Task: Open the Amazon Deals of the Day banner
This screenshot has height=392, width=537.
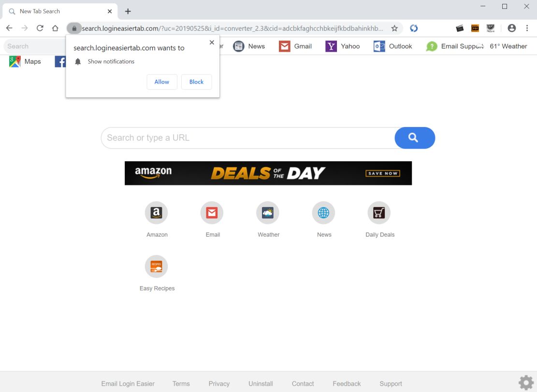Action: coord(268,173)
